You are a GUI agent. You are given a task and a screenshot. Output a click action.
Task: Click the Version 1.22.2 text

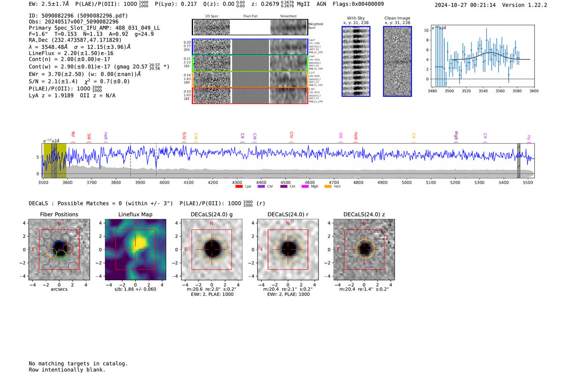[525, 5]
